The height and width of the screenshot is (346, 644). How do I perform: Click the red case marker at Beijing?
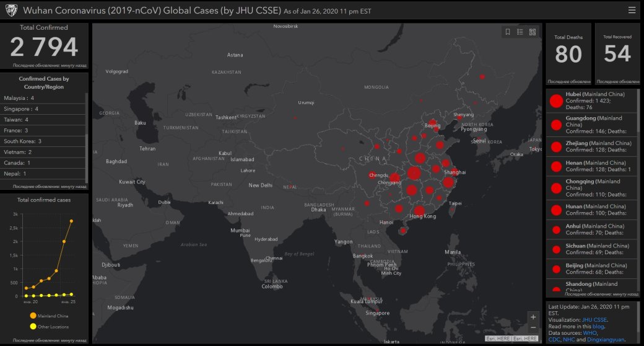(x=432, y=122)
